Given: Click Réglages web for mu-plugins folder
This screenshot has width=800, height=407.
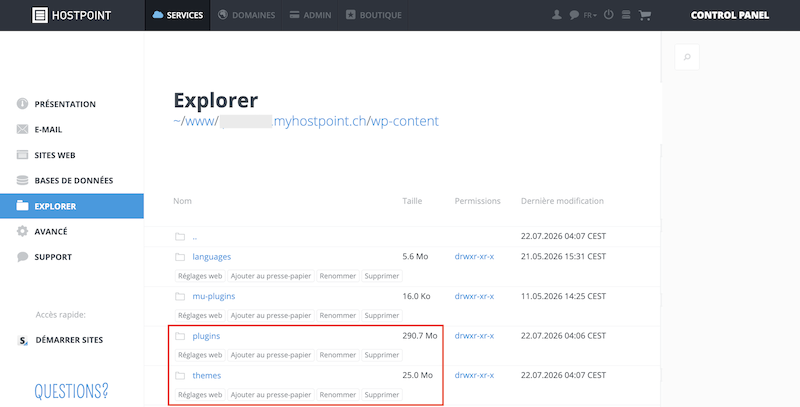Looking at the screenshot, I should [200, 316].
